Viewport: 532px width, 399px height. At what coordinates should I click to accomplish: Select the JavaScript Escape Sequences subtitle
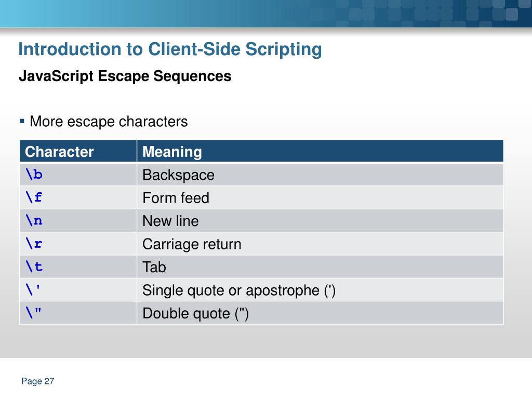(125, 76)
